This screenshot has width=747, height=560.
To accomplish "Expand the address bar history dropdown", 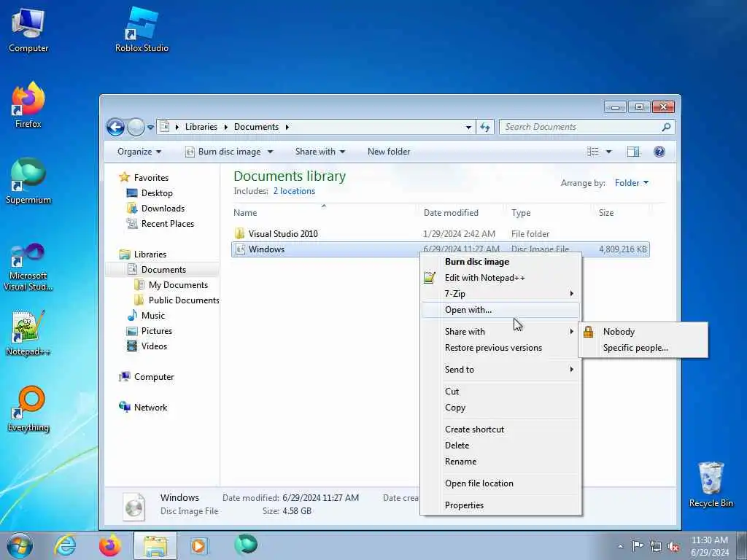I will (468, 127).
